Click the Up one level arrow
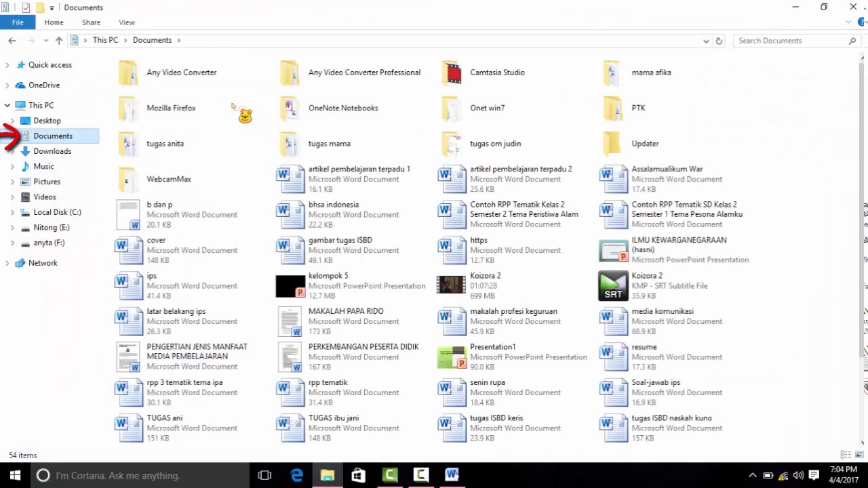The image size is (868, 488). coord(59,41)
